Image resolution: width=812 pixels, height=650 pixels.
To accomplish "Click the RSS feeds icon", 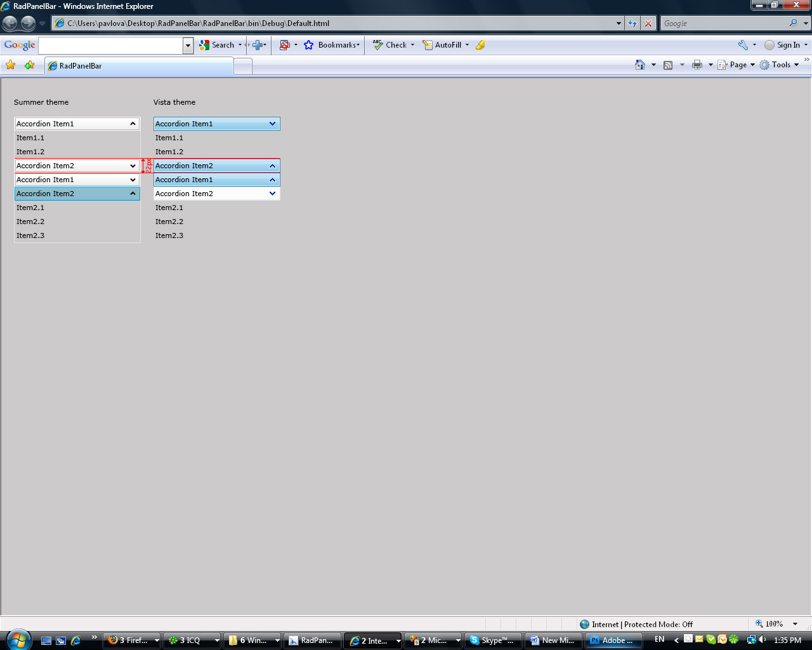I will point(668,65).
